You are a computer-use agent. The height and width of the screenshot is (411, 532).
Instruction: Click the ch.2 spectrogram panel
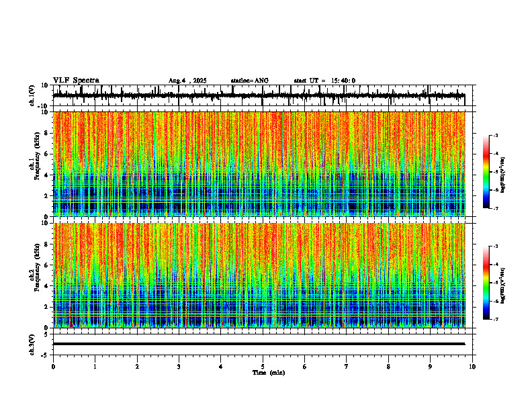(259, 275)
